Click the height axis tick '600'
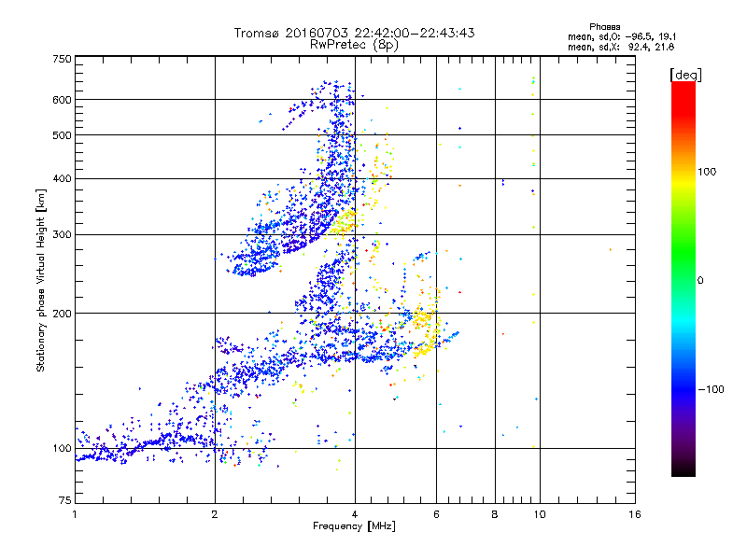Image resolution: width=747 pixels, height=560 pixels. tap(62, 100)
